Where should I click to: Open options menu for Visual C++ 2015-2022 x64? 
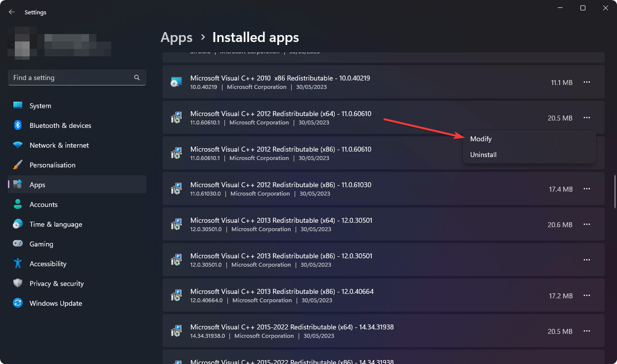(586, 331)
